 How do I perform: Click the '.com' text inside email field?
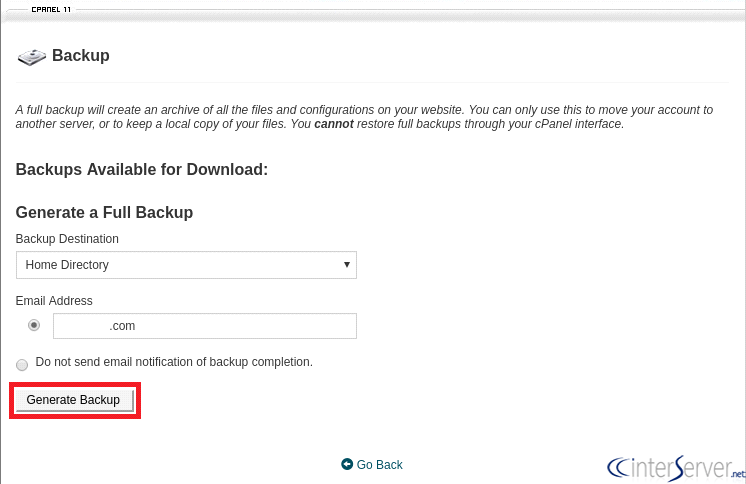point(122,326)
